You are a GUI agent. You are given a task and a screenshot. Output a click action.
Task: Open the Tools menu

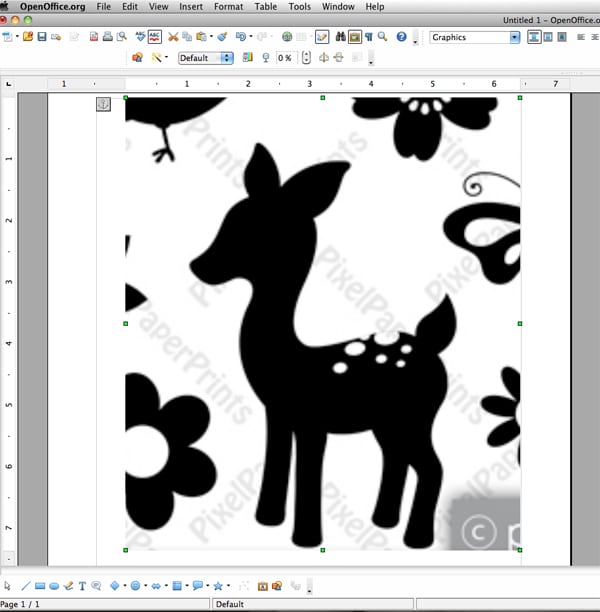[299, 7]
